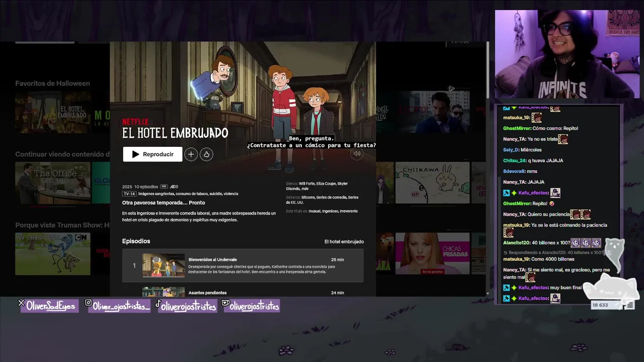The height and width of the screenshot is (362, 644).
Task: Click the Oliver_ojostristes_ Instagram badge
Action: pyautogui.click(x=118, y=306)
